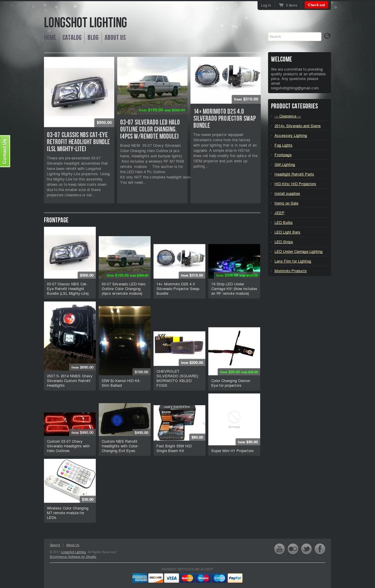Click the Twitter bird icon
Viewport: 375px width, 588px height.
pyautogui.click(x=307, y=549)
